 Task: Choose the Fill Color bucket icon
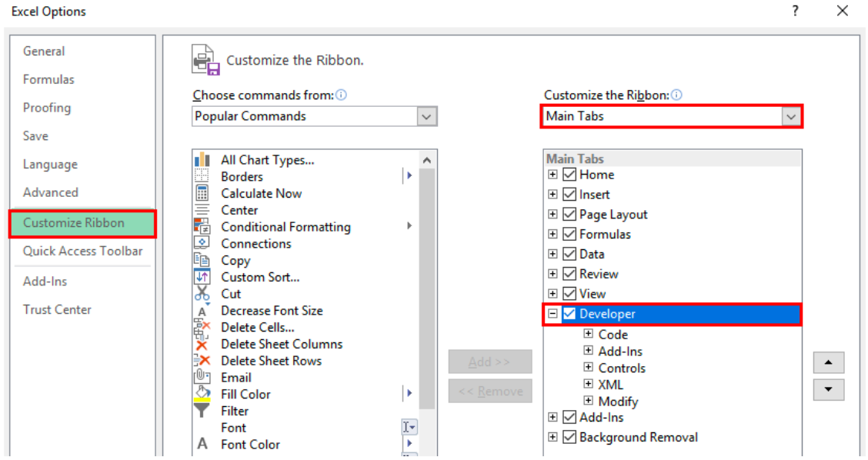click(202, 394)
